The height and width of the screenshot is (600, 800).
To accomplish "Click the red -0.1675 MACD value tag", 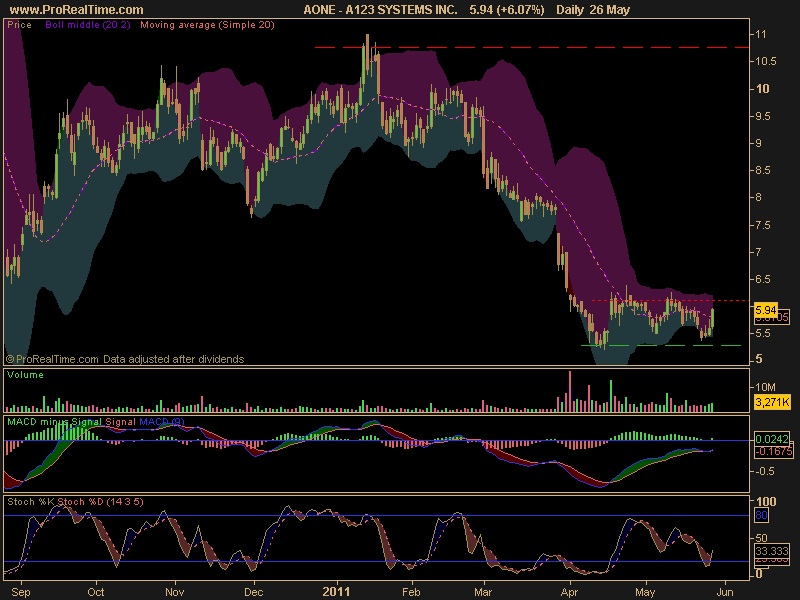I will point(773,452).
